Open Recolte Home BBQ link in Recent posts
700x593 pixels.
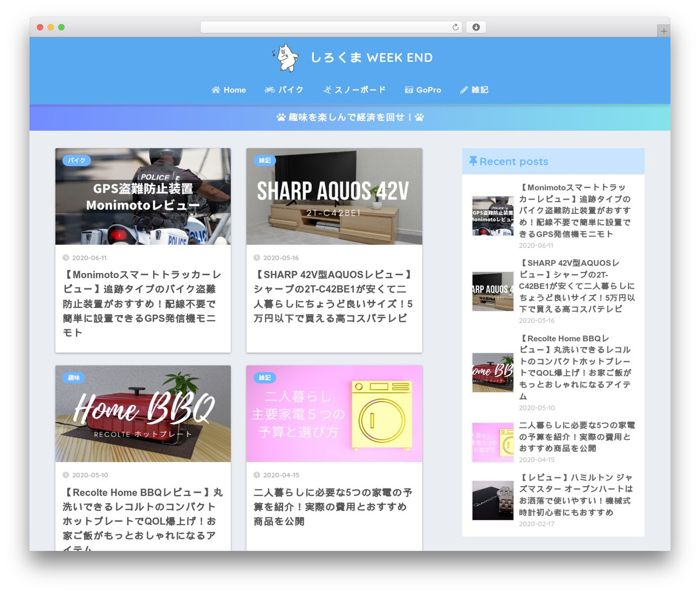(576, 367)
